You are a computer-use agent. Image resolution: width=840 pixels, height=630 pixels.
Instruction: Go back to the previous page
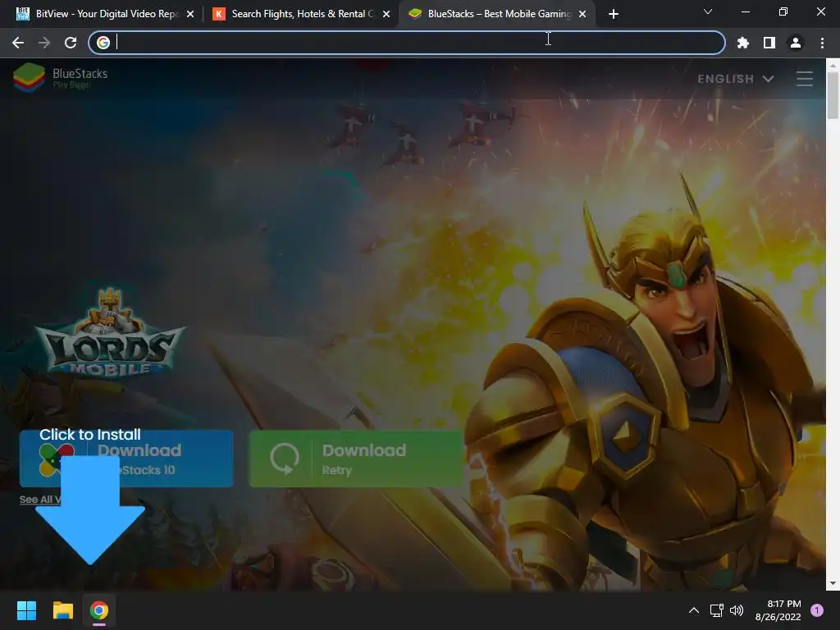click(18, 43)
